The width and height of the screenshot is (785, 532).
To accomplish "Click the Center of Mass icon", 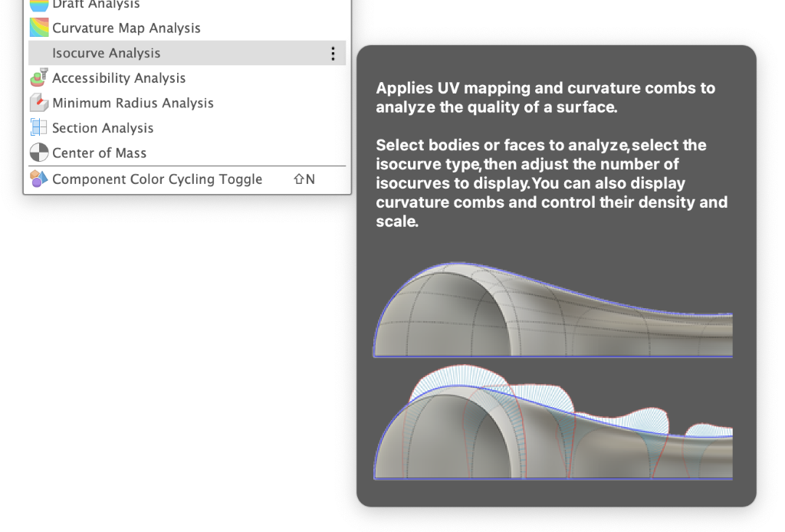I will [x=39, y=153].
